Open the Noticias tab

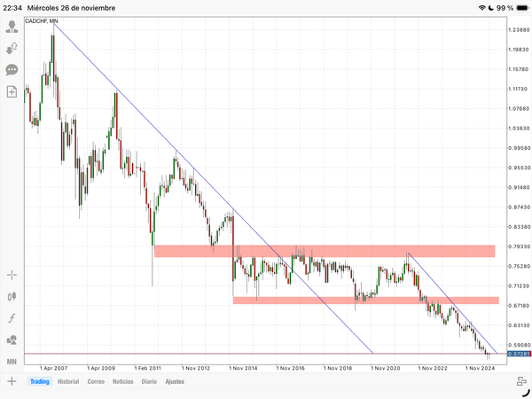[123, 381]
